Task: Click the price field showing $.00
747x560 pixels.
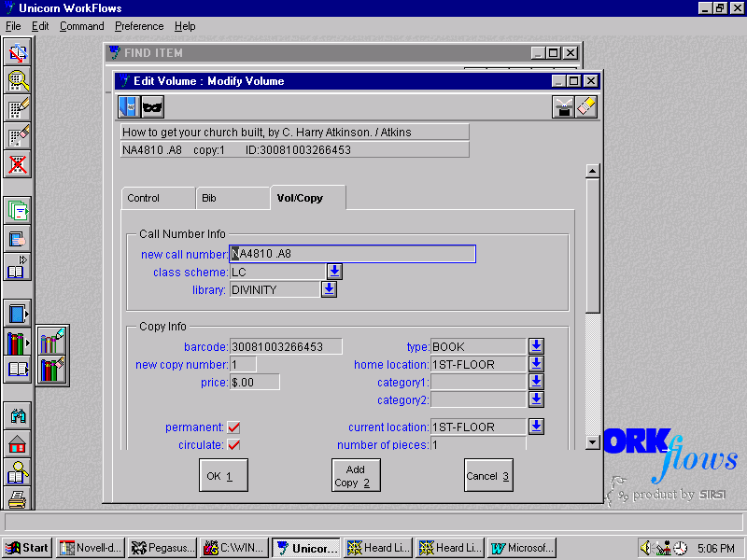Action: 254,382
